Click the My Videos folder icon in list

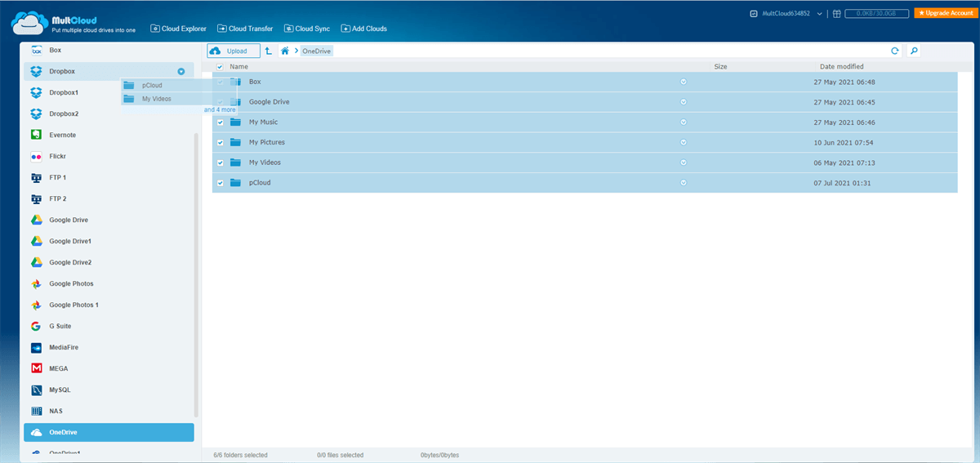pyautogui.click(x=235, y=162)
